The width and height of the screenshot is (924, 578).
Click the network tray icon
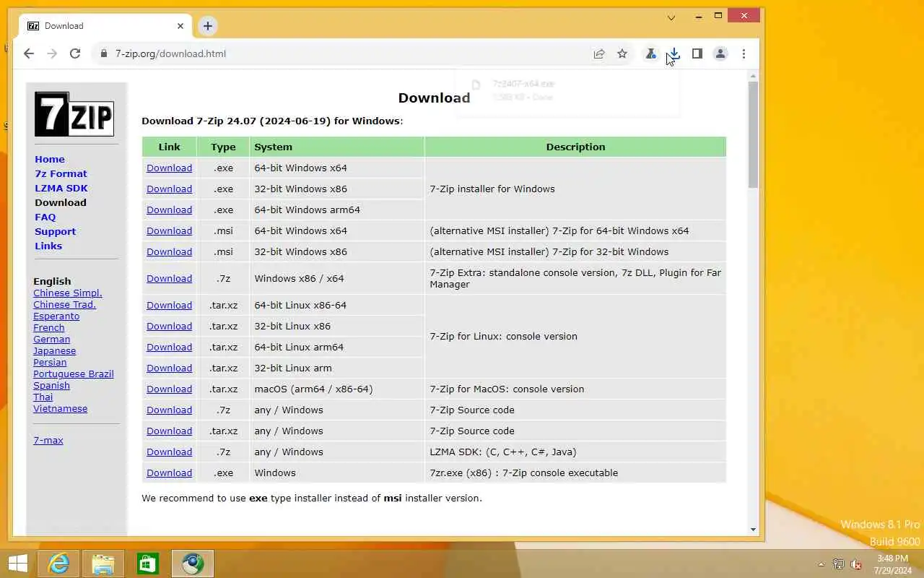pyautogui.click(x=839, y=564)
